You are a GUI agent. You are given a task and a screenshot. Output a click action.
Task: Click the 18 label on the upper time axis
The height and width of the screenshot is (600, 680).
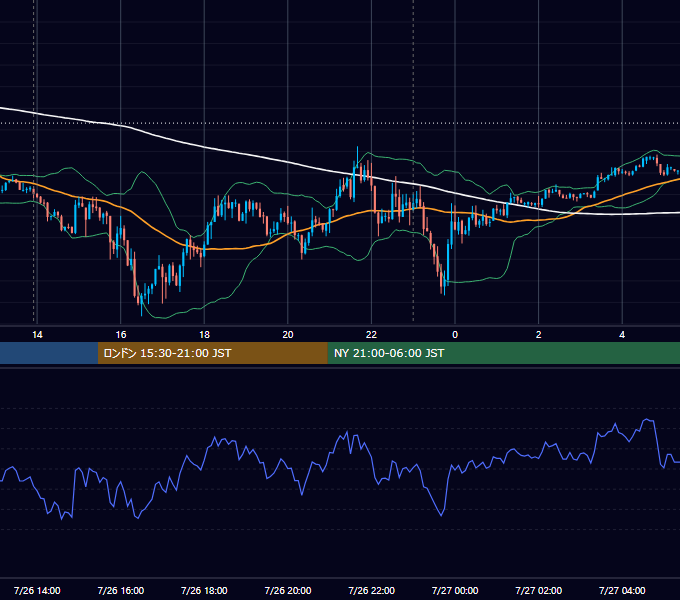pyautogui.click(x=204, y=335)
